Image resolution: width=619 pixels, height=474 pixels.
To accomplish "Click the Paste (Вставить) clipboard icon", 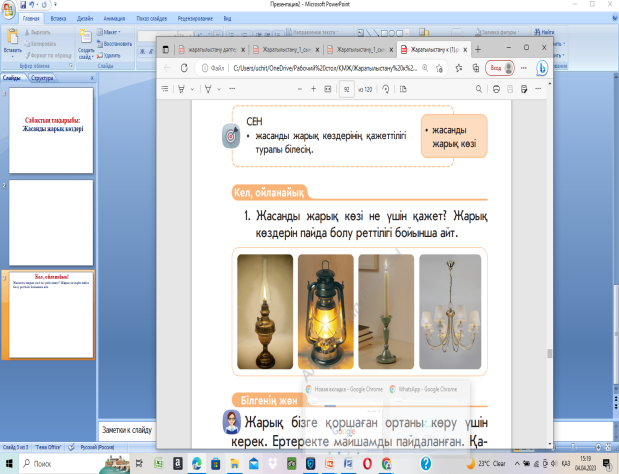I will coord(12,36).
